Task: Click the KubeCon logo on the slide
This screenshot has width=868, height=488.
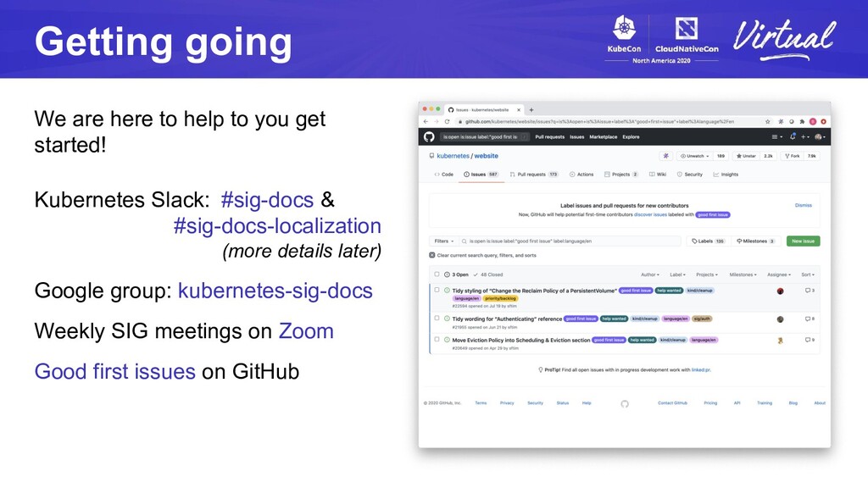Action: pyautogui.click(x=624, y=34)
